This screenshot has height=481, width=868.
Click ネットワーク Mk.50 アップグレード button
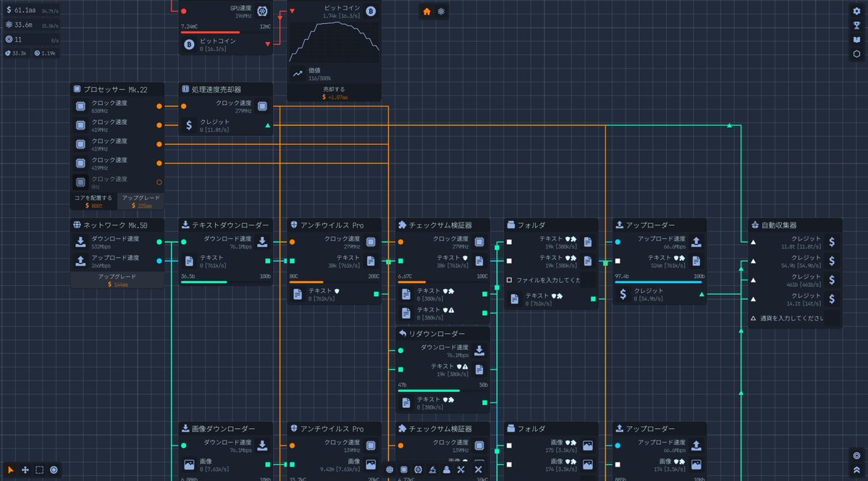(117, 280)
